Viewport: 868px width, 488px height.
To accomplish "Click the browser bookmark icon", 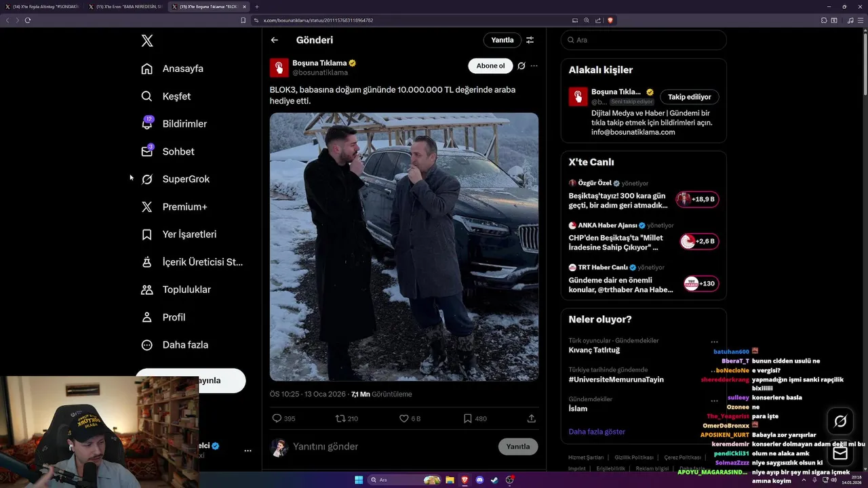I will tap(243, 20).
